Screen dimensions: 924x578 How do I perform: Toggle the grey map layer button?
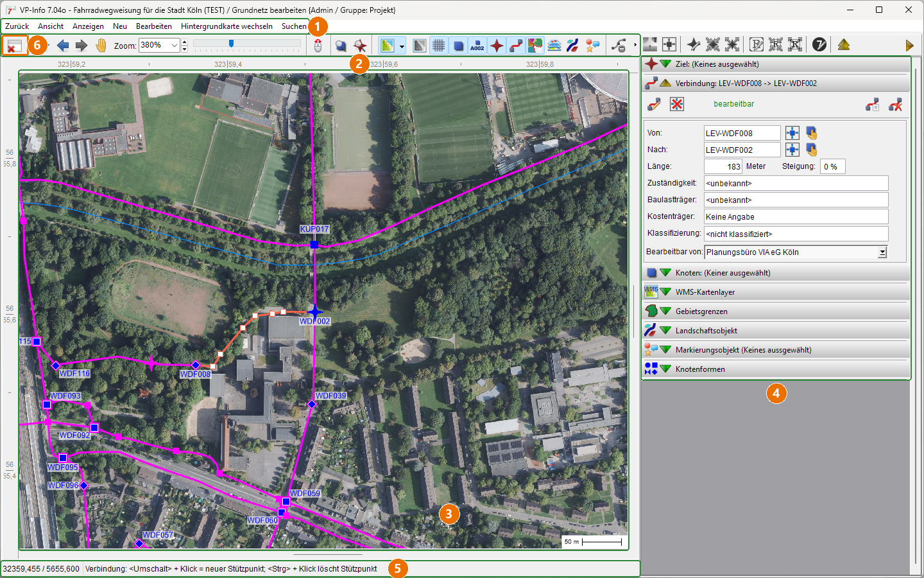(x=420, y=46)
